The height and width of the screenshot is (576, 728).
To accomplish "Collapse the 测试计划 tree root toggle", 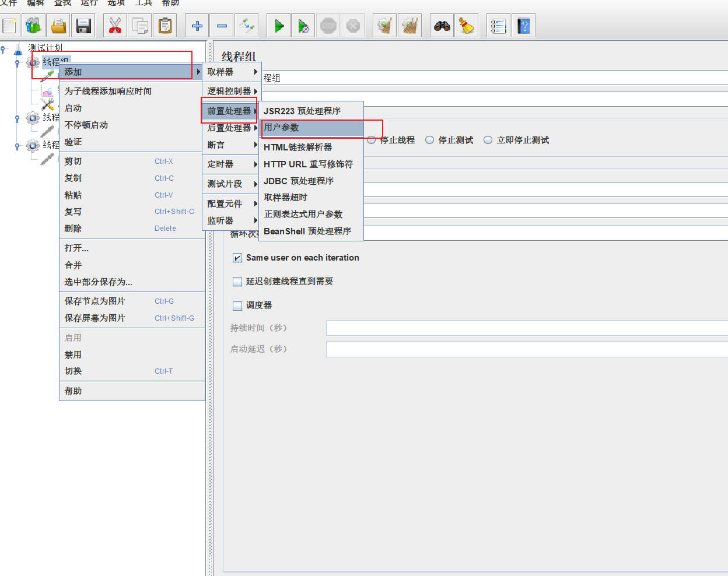I will click(3, 49).
